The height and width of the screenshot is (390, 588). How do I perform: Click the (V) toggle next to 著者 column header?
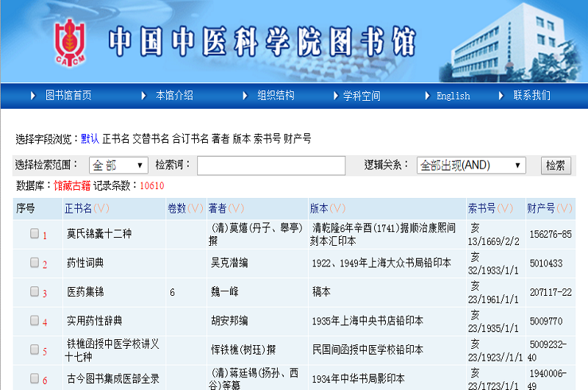(x=236, y=208)
